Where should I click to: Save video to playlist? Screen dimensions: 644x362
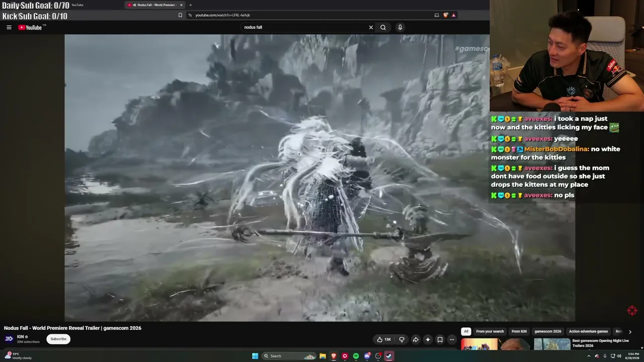pyautogui.click(x=440, y=339)
